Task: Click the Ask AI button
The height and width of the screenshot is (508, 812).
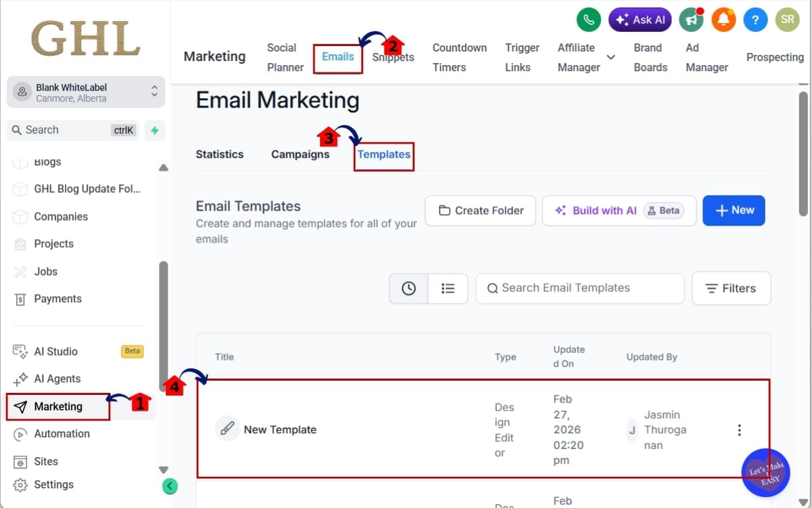Action: click(x=640, y=20)
